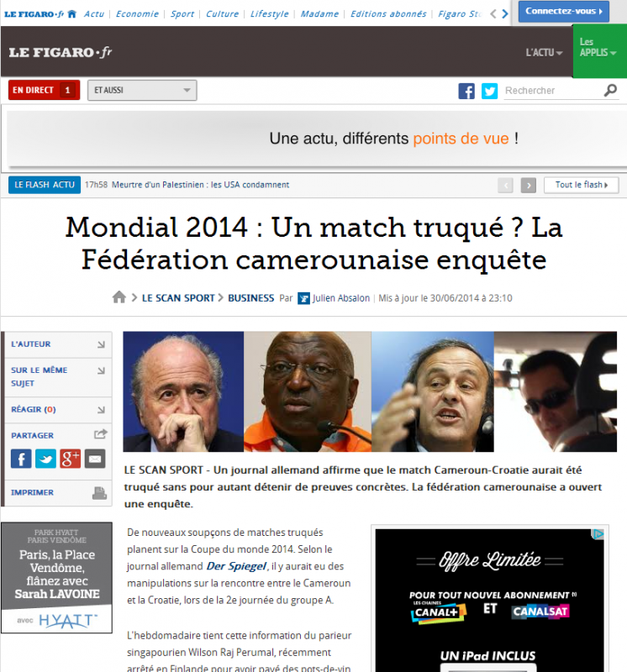This screenshot has height=672, width=627.
Task: Click the magnifying glass search icon
Action: click(x=610, y=91)
